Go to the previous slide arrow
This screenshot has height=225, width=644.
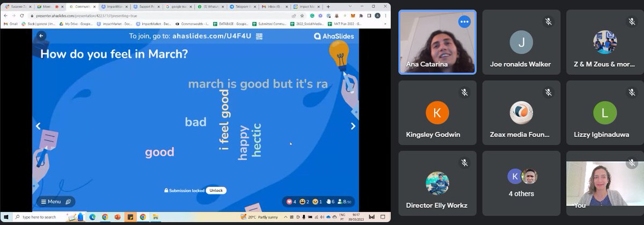tap(38, 126)
